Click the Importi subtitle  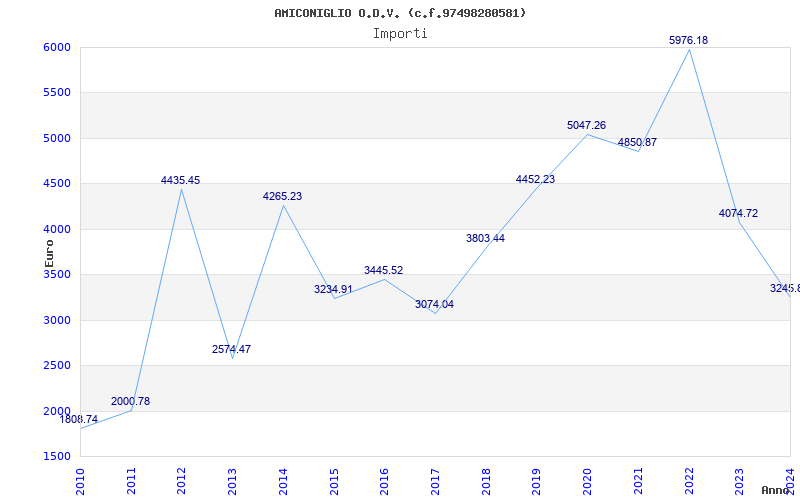(x=400, y=34)
